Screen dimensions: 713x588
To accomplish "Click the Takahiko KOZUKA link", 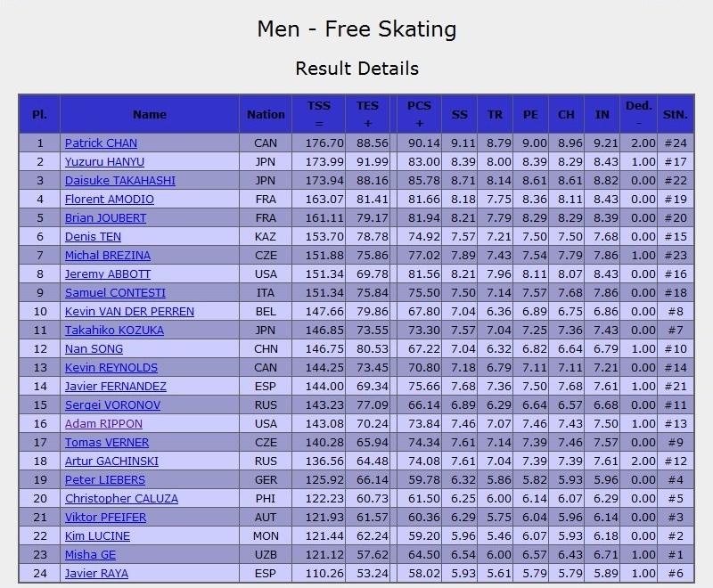I will (x=114, y=331).
